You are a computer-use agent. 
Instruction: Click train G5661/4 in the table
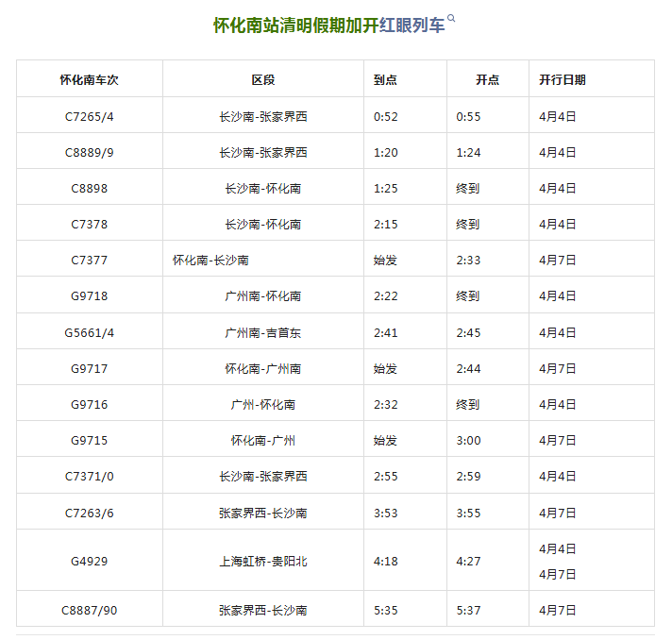(x=90, y=332)
